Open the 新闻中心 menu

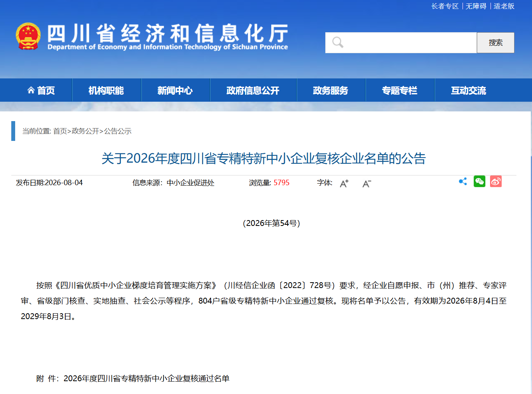pos(175,90)
